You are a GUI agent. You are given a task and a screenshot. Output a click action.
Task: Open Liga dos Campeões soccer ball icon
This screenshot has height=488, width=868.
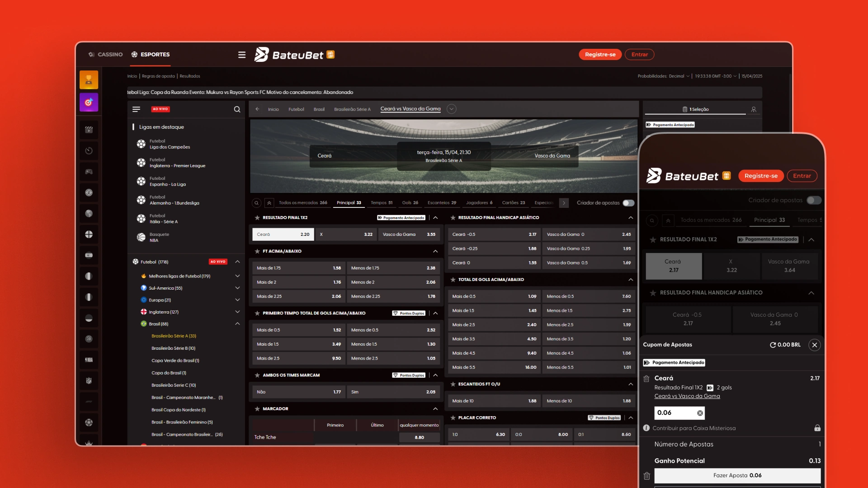point(141,144)
